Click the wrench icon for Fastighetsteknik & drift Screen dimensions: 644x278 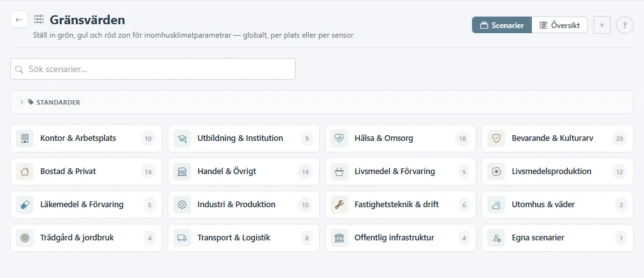click(x=340, y=205)
